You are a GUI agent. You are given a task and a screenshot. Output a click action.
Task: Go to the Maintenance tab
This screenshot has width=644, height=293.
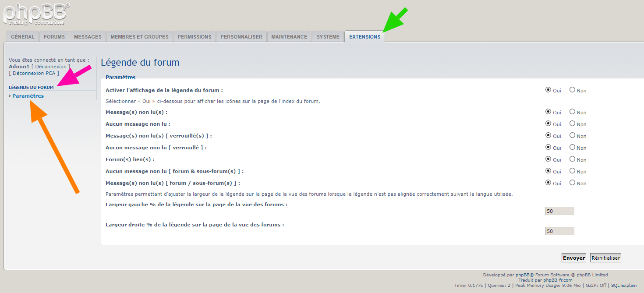(289, 37)
